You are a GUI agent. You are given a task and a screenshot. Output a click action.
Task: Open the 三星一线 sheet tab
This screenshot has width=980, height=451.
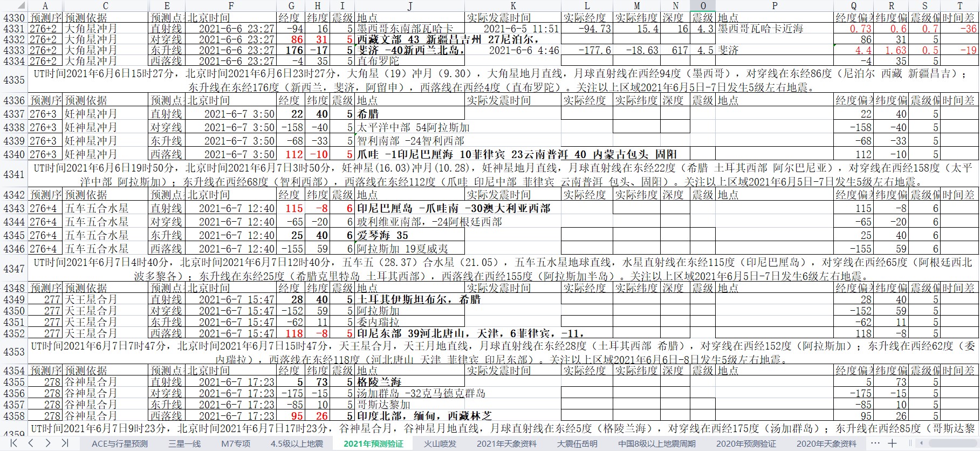184,443
